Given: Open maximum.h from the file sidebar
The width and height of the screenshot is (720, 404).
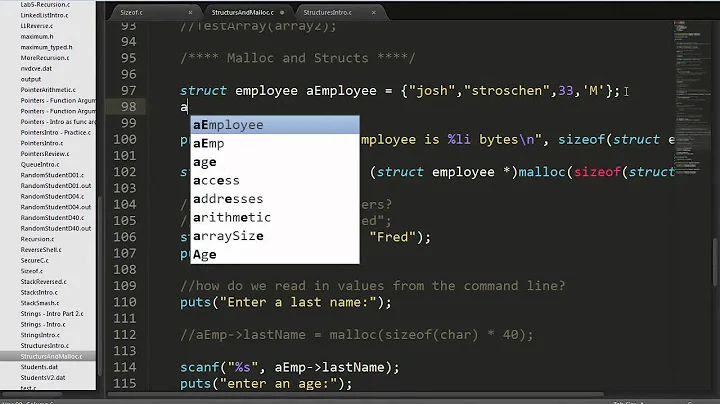Looking at the screenshot, I should pyautogui.click(x=38, y=40).
